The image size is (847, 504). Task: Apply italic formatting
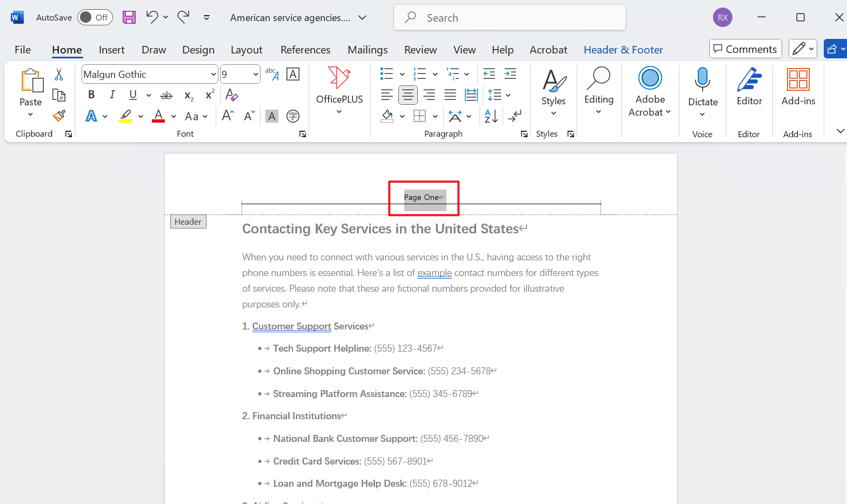coord(112,95)
